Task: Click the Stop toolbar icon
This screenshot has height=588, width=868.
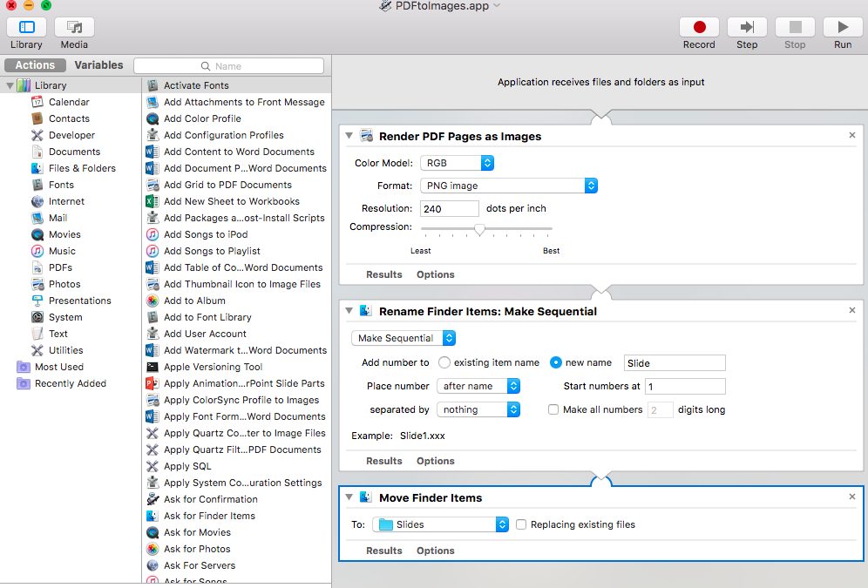Action: (795, 27)
